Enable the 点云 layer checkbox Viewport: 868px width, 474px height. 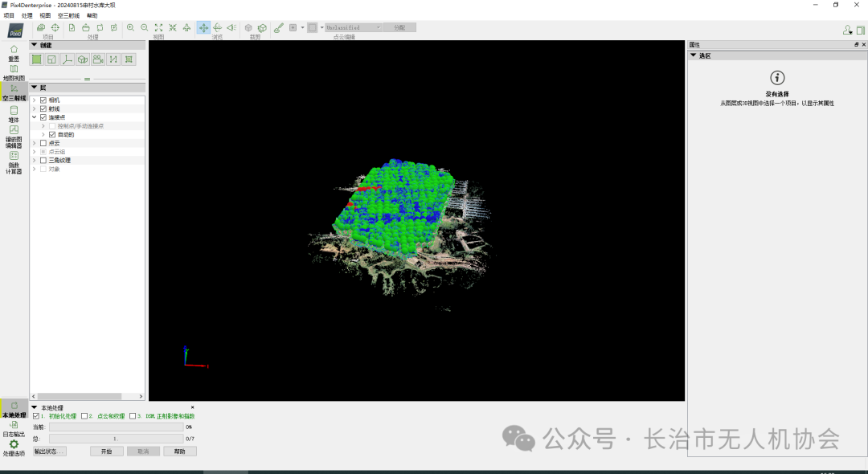coord(43,143)
